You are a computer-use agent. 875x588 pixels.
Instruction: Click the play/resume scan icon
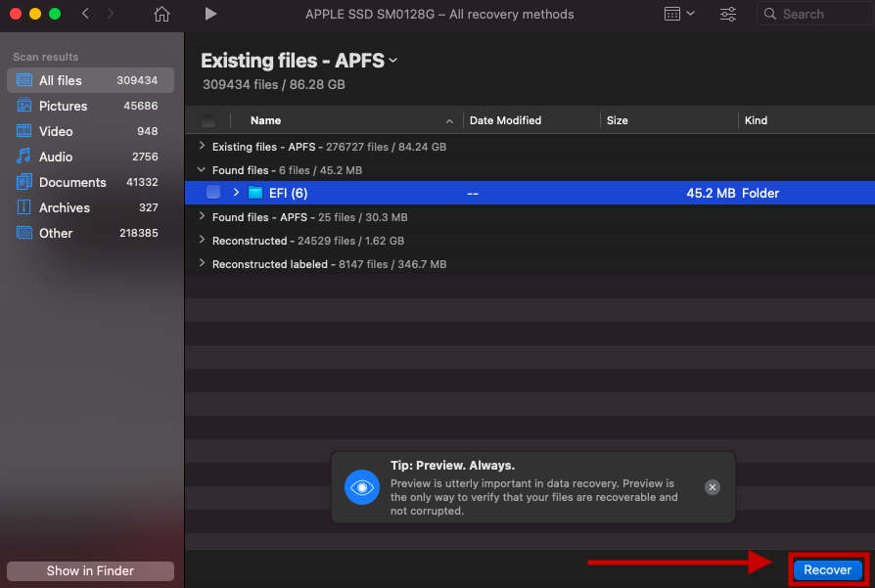pyautogui.click(x=210, y=14)
